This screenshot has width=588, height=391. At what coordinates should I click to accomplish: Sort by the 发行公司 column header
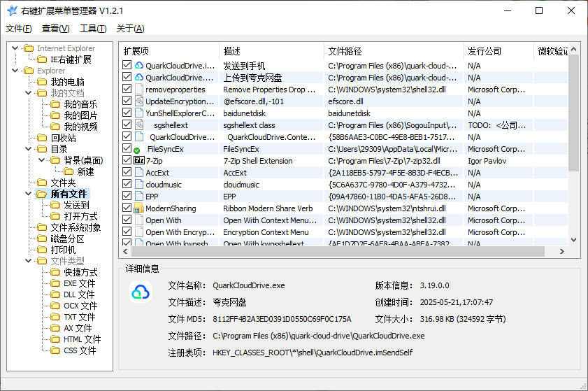coord(499,51)
